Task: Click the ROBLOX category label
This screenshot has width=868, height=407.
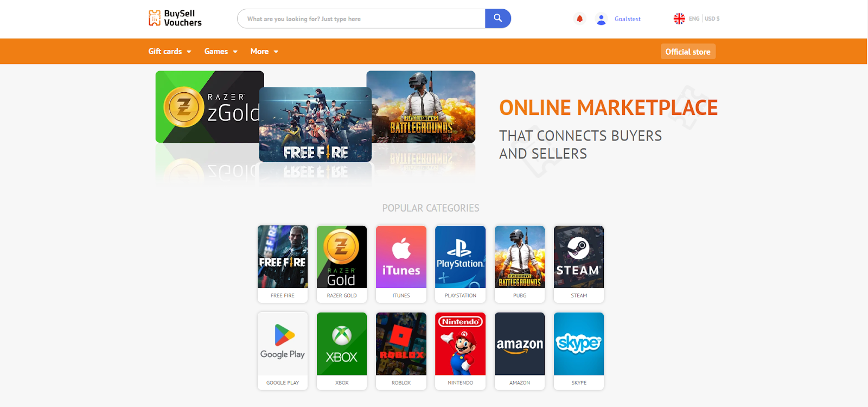Action: coord(401,383)
